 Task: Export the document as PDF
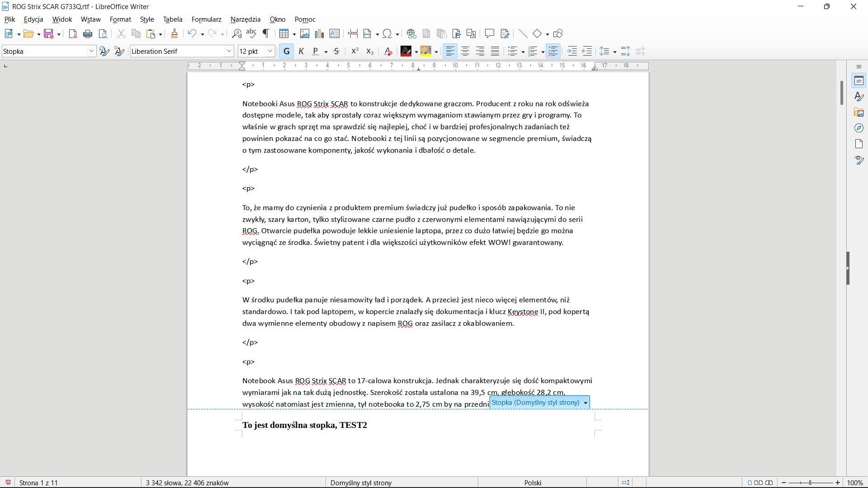tap(72, 33)
